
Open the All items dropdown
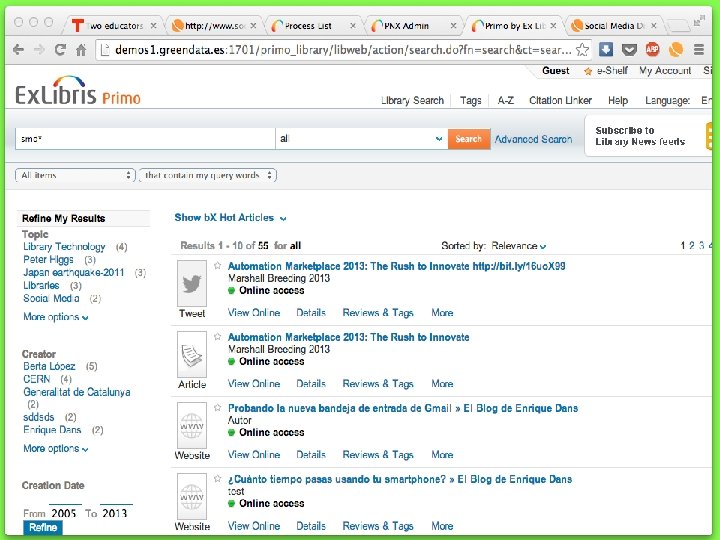tap(75, 175)
